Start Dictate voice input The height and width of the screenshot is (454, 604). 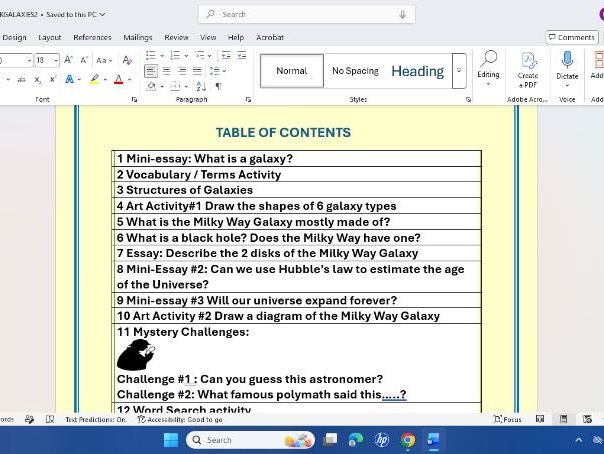click(x=567, y=69)
